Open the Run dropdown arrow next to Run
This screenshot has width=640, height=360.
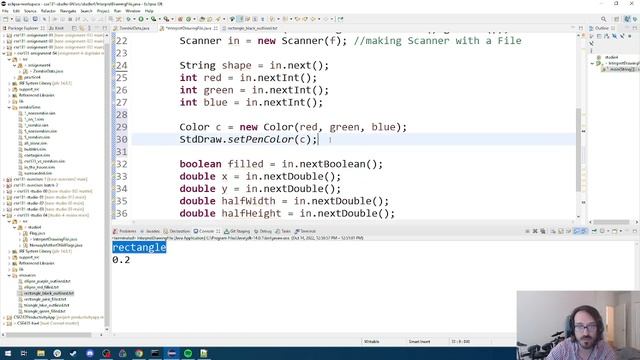point(146,19)
